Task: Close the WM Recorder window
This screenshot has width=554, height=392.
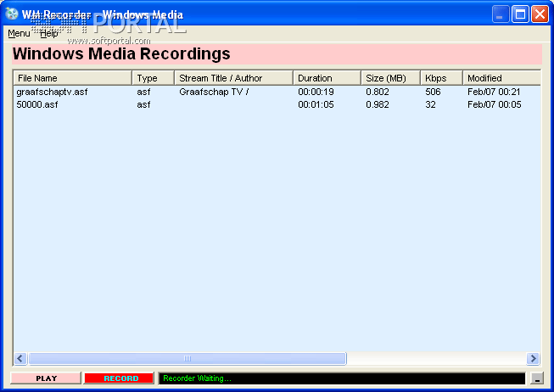Action: click(540, 14)
